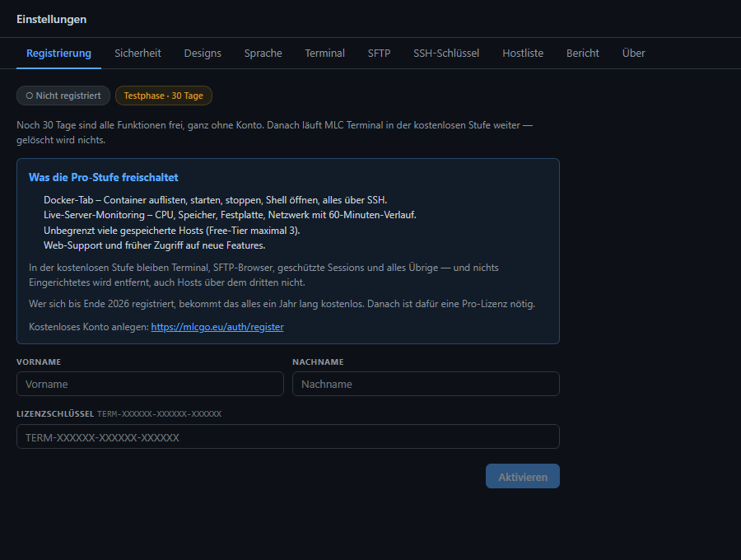Click the 'Nicht registriert' status badge

pyautogui.click(x=63, y=96)
